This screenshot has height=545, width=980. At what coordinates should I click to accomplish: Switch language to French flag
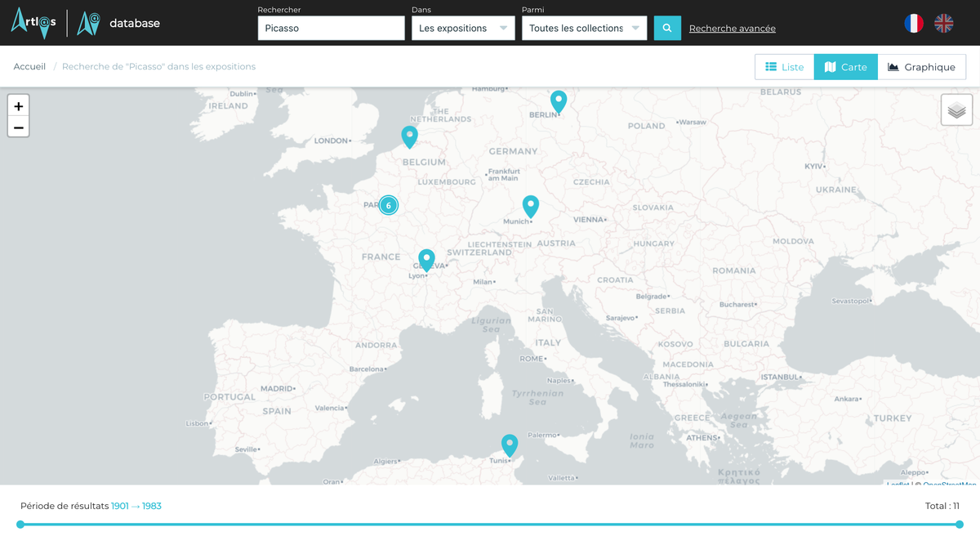[x=913, y=23]
